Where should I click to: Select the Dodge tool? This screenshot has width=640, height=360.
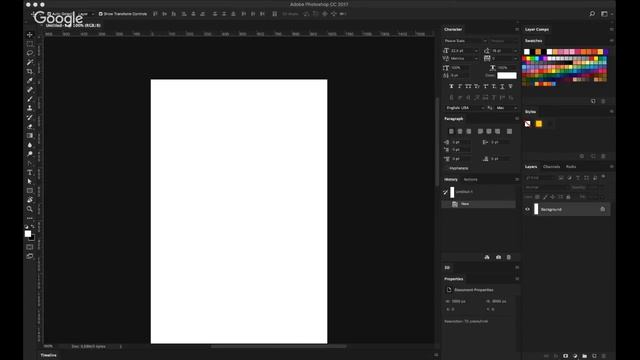tap(30, 154)
